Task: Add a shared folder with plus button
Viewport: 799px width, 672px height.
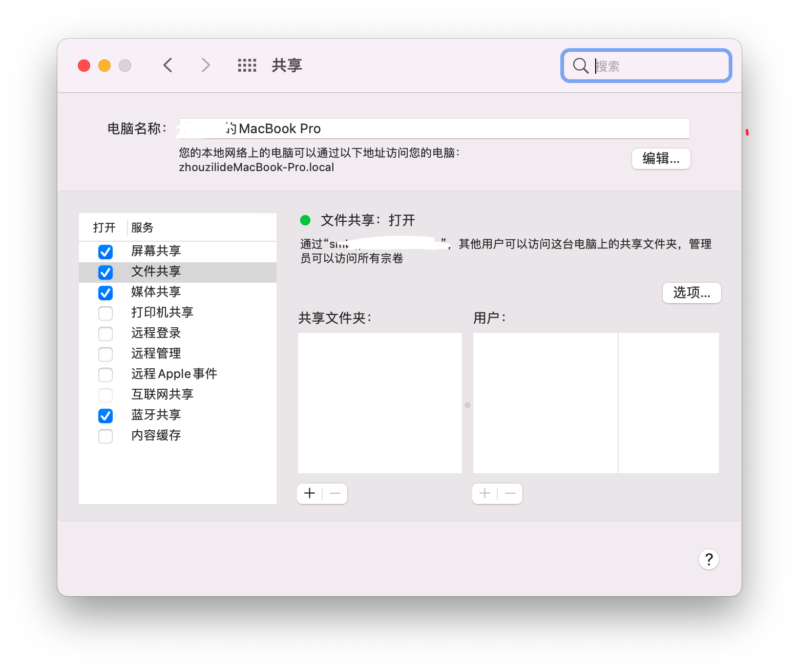Action: [x=309, y=493]
